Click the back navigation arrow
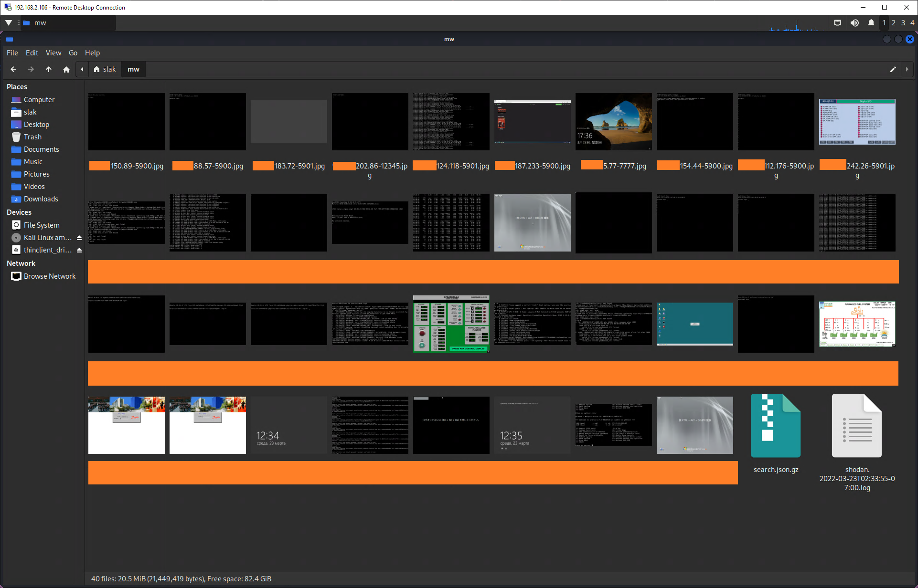 (x=13, y=69)
